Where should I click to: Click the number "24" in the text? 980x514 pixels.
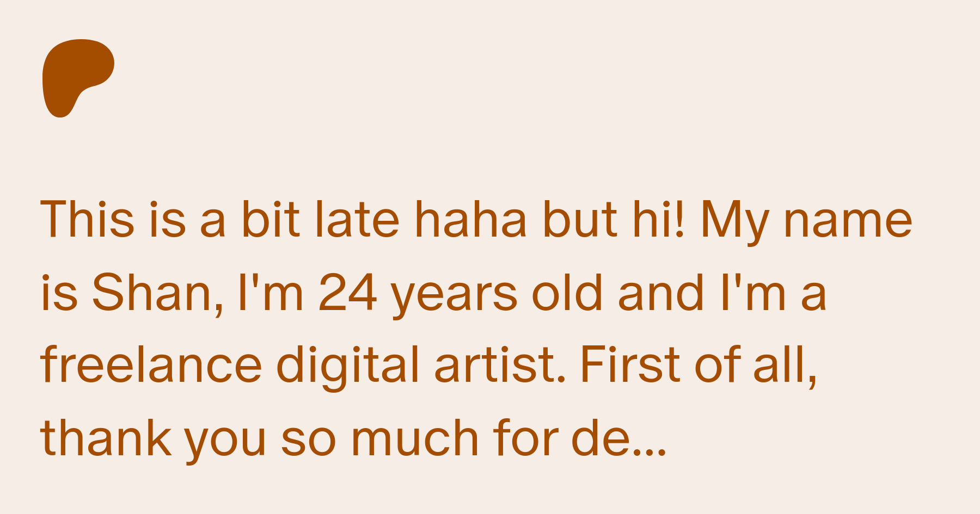click(347, 293)
